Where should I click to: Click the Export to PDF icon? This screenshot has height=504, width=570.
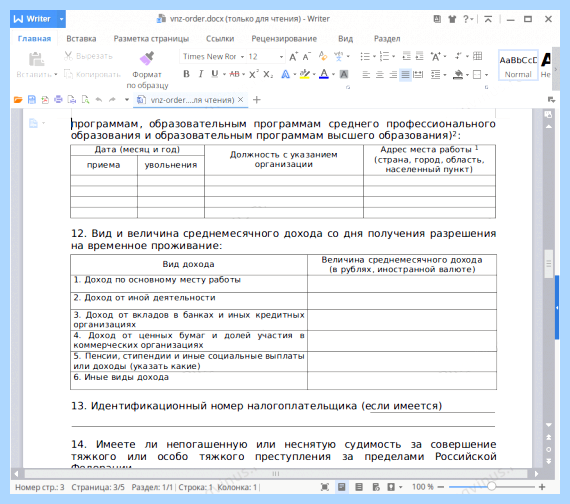coord(45,100)
